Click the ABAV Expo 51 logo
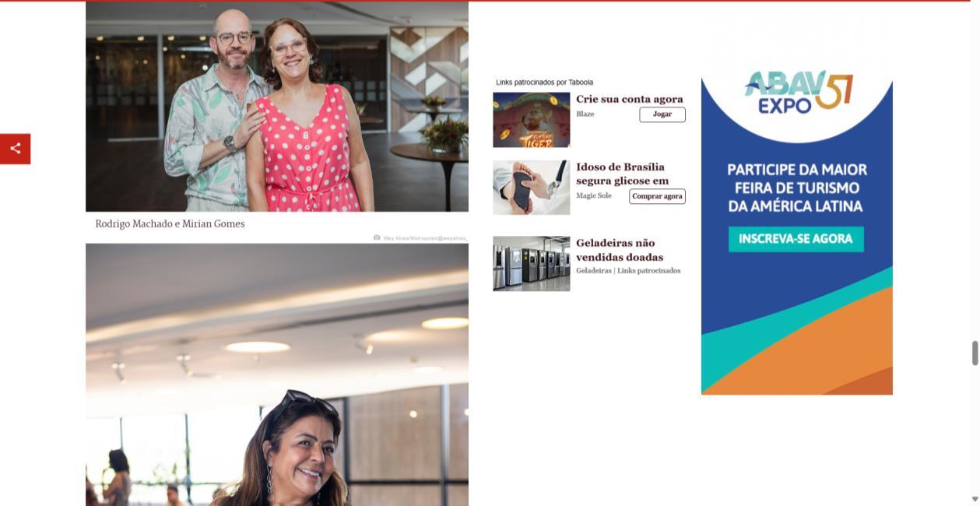The width and height of the screenshot is (980, 506). click(798, 93)
